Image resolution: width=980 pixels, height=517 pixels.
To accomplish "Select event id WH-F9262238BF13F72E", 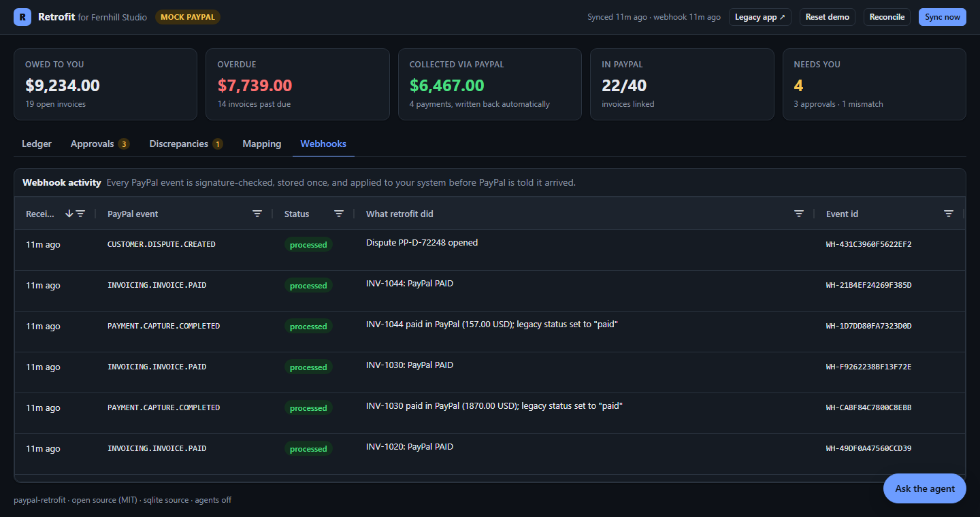I will [868, 367].
